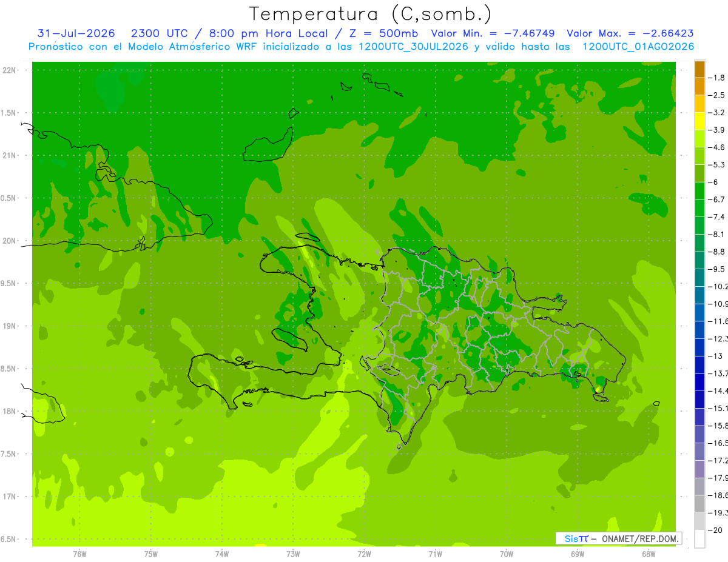Select the teal swatch between -9.5 and -10.2

[x=699, y=278]
